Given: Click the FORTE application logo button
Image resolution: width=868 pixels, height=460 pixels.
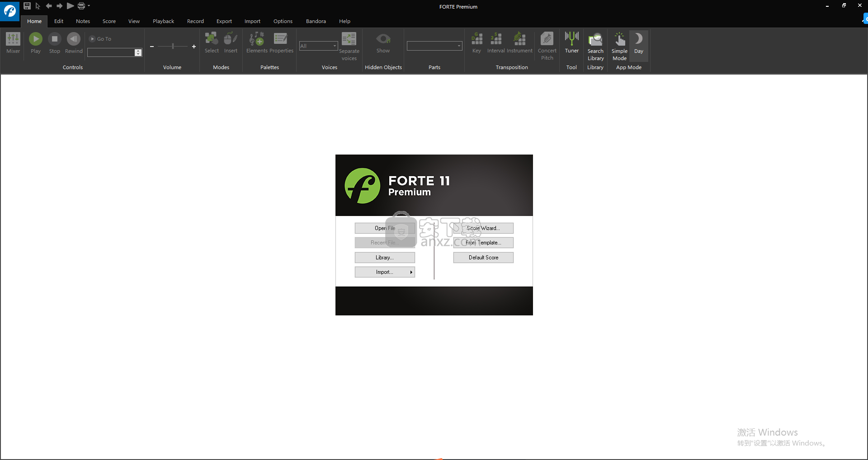Looking at the screenshot, I should (9, 10).
